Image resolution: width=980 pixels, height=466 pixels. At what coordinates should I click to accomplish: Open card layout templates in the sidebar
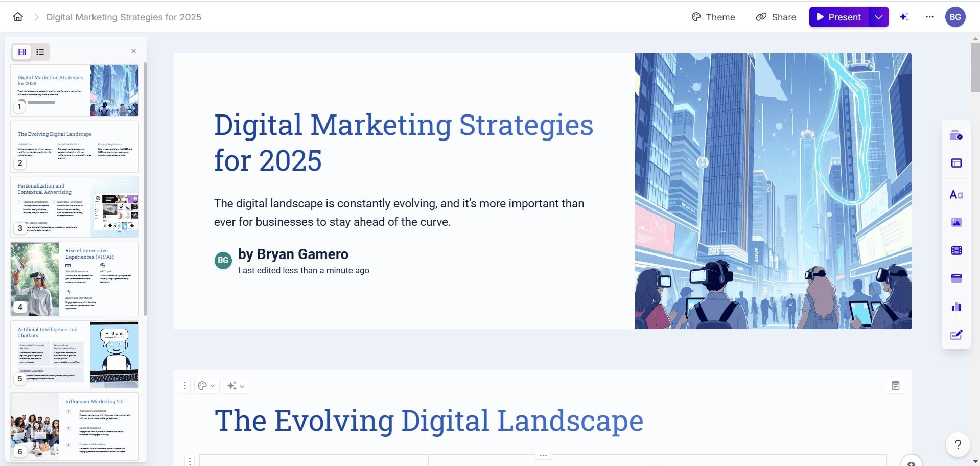click(x=956, y=163)
